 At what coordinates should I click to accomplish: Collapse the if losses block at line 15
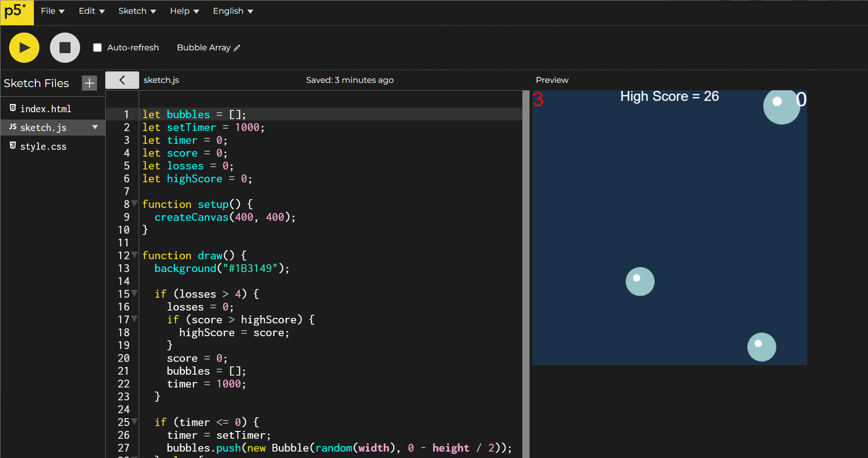(135, 293)
